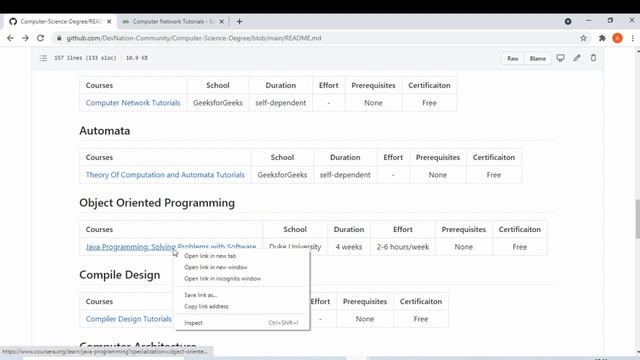Select Inspect in context menu

pos(193,322)
